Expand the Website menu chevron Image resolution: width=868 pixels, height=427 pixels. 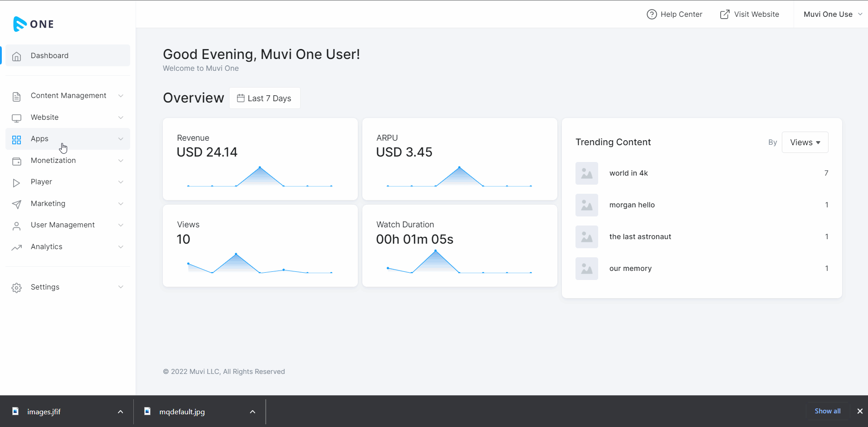(x=121, y=118)
